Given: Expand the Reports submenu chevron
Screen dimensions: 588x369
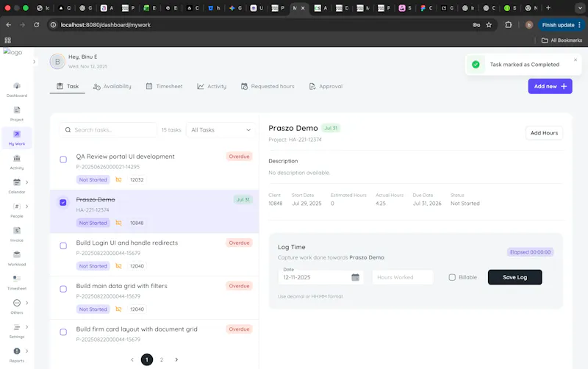Looking at the screenshot, I should point(27,351).
